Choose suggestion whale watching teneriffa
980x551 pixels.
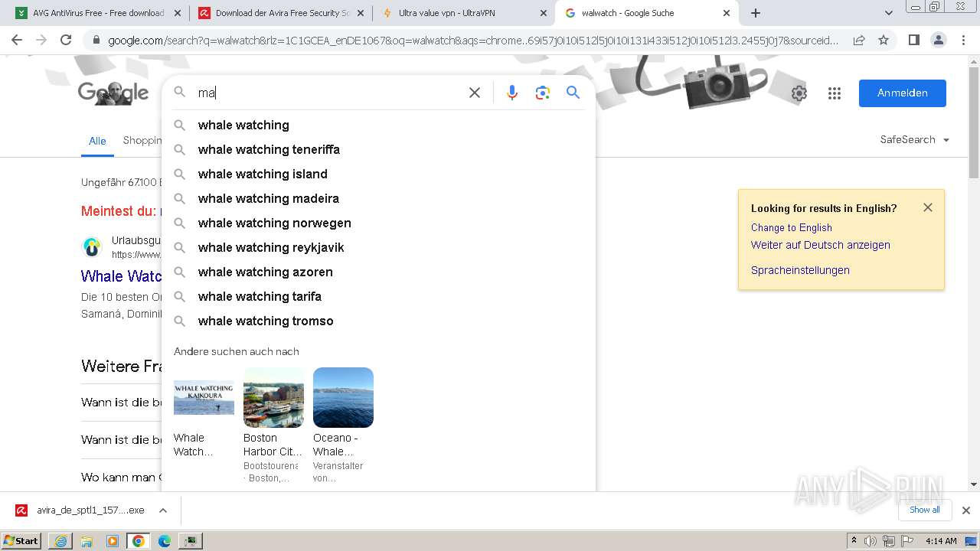[378, 149]
